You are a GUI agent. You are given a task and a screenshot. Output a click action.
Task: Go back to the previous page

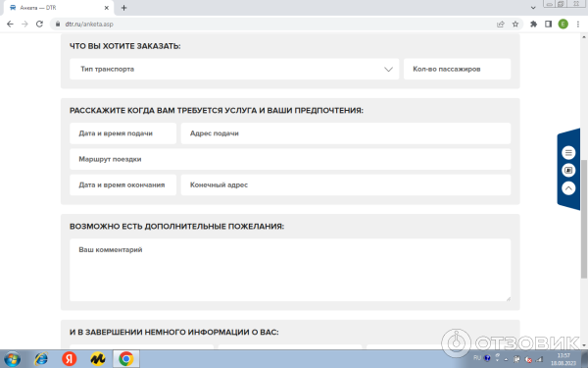[x=10, y=24]
